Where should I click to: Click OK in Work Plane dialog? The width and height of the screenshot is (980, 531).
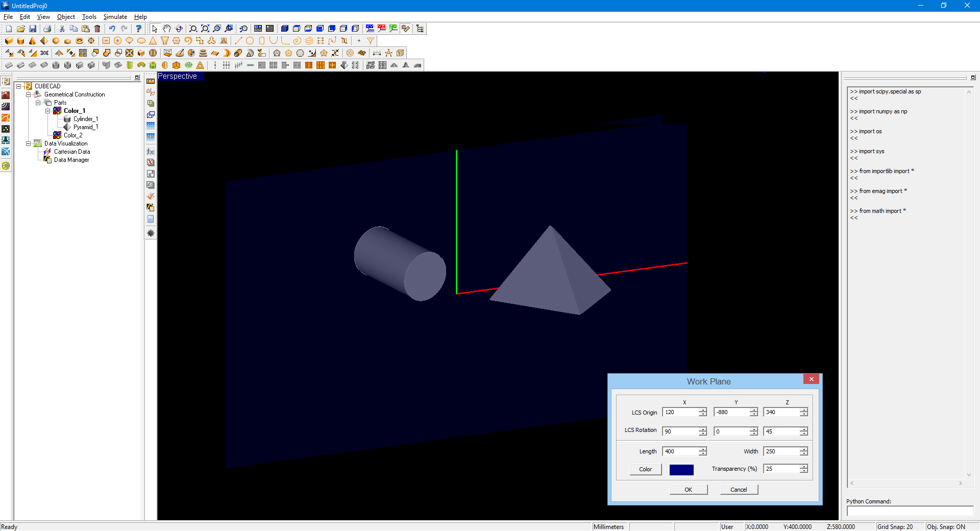(688, 490)
